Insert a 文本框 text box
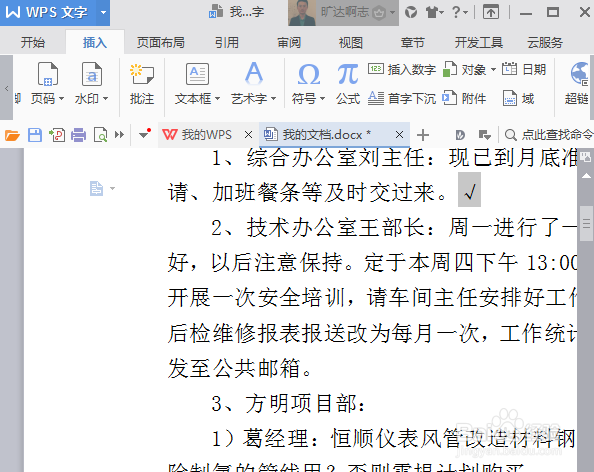 click(197, 83)
